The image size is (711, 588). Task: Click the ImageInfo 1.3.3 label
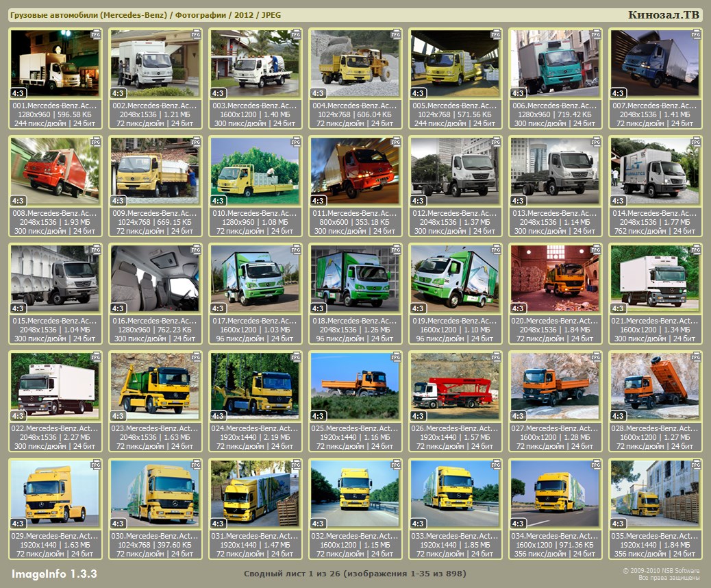point(54,573)
